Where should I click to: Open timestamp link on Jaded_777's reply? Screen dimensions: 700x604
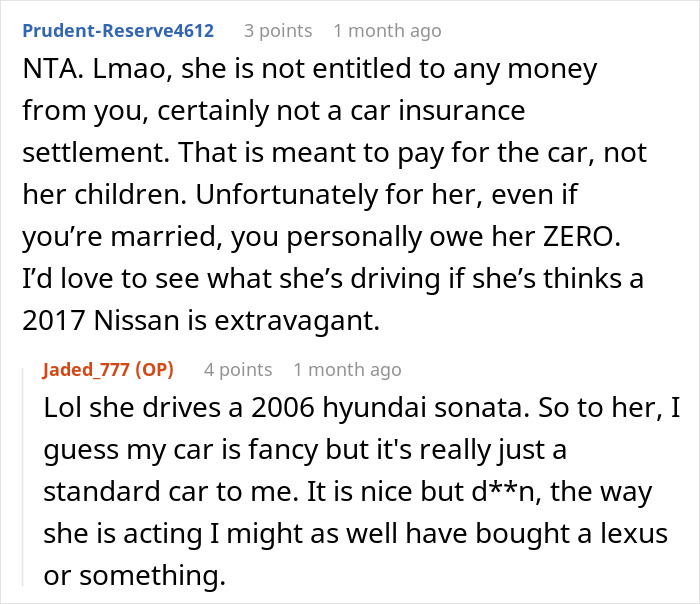coord(347,370)
